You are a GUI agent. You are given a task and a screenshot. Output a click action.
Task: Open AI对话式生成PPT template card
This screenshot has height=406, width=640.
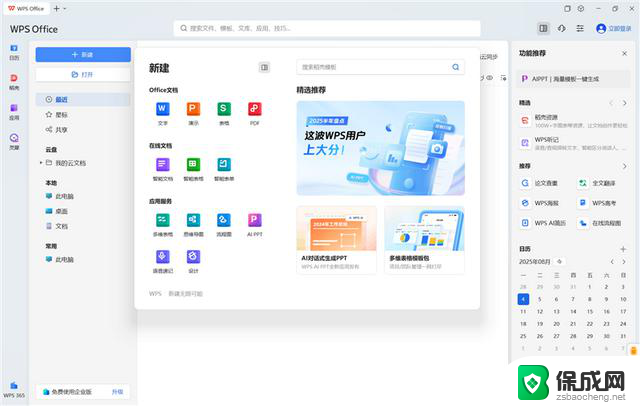tap(336, 240)
